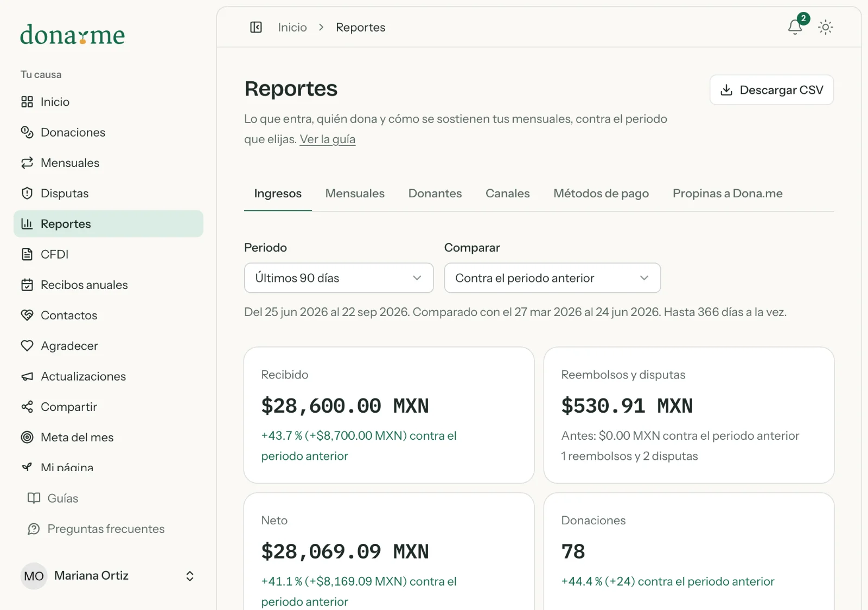Click the Mensuales repeat-arrows icon
This screenshot has height=610, width=868.
pyautogui.click(x=27, y=163)
